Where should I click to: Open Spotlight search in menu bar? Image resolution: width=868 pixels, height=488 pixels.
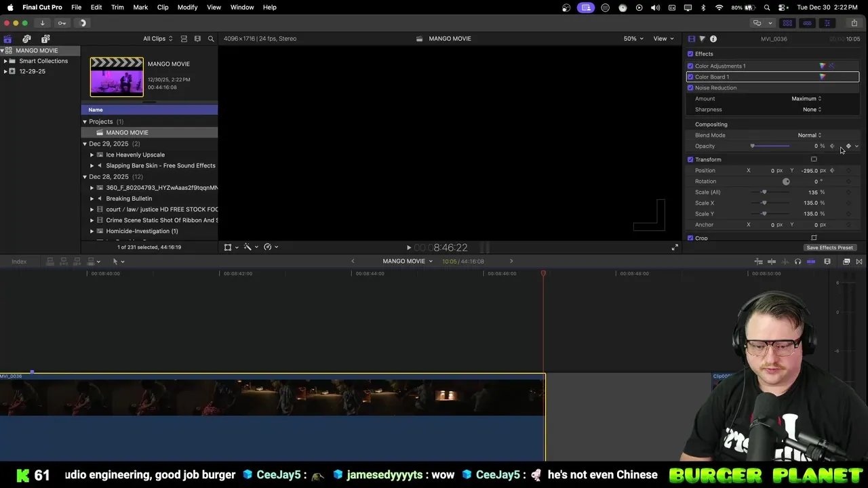point(767,7)
